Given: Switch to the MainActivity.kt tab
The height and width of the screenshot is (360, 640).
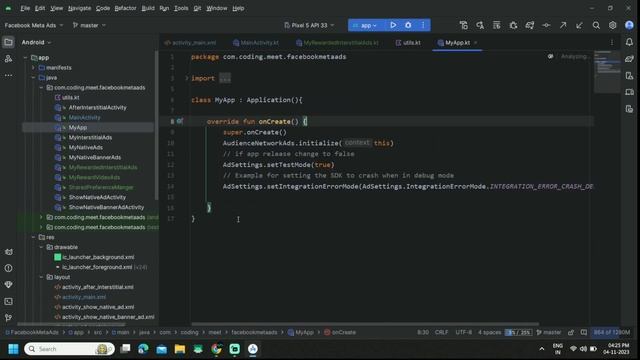Looking at the screenshot, I should coord(256,42).
